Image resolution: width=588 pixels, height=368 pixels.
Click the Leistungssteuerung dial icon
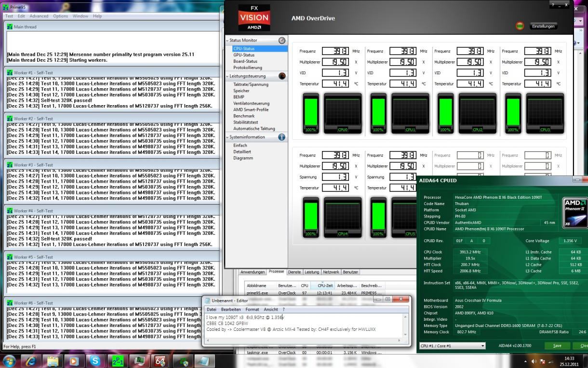tap(282, 76)
